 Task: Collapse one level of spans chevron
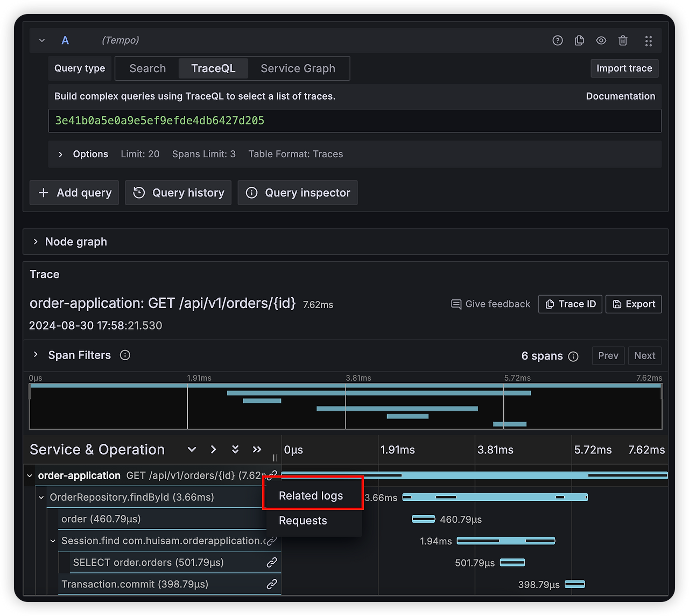[x=192, y=450]
